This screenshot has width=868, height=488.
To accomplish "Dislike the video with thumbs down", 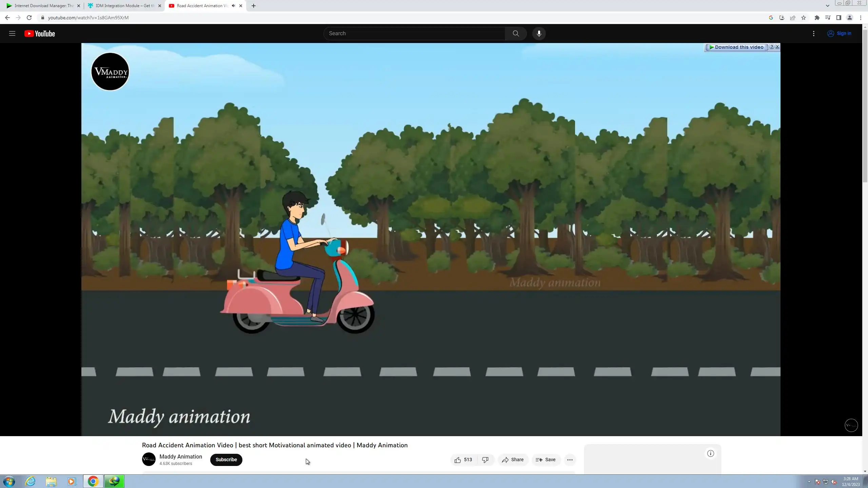I will 485,460.
